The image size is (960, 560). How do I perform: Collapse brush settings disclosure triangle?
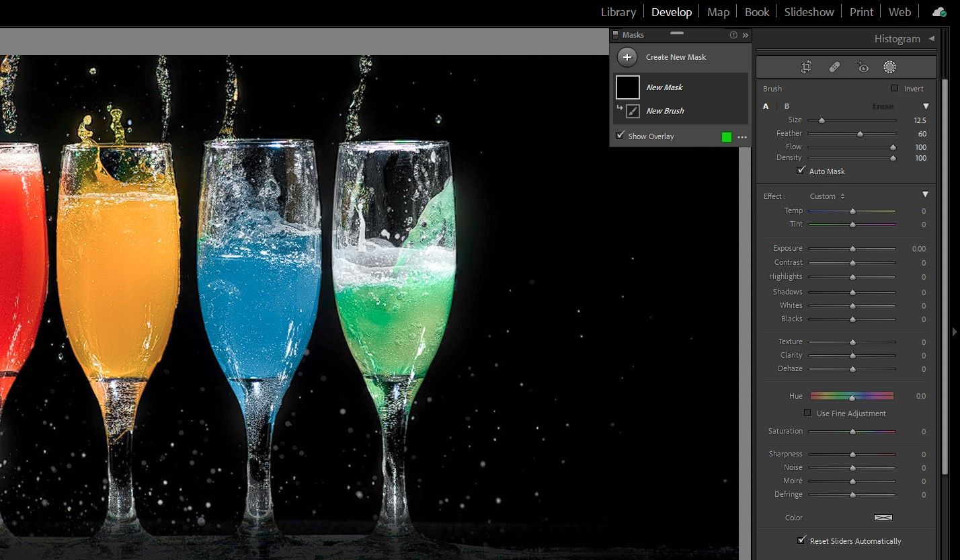926,106
